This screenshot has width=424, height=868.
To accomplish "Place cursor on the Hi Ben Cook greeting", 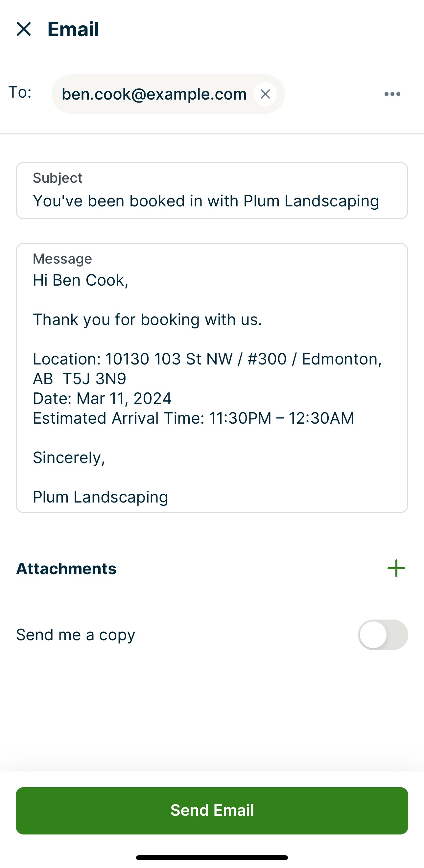I will point(81,280).
